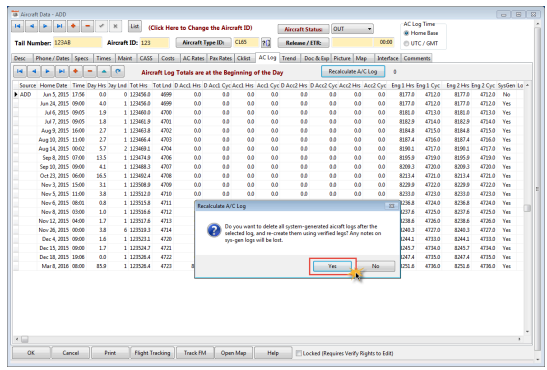547x370 pixels.
Task: Click No in the Recalculate dialog
Action: click(375, 266)
